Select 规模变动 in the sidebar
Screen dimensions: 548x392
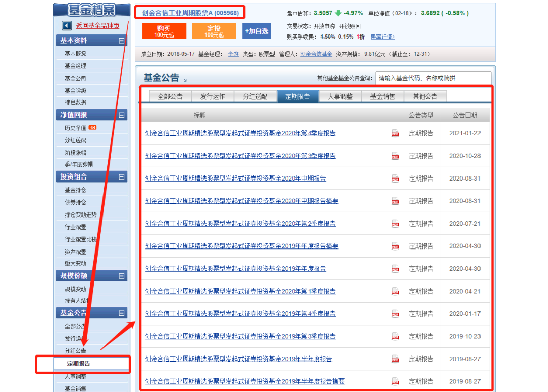[x=75, y=289]
